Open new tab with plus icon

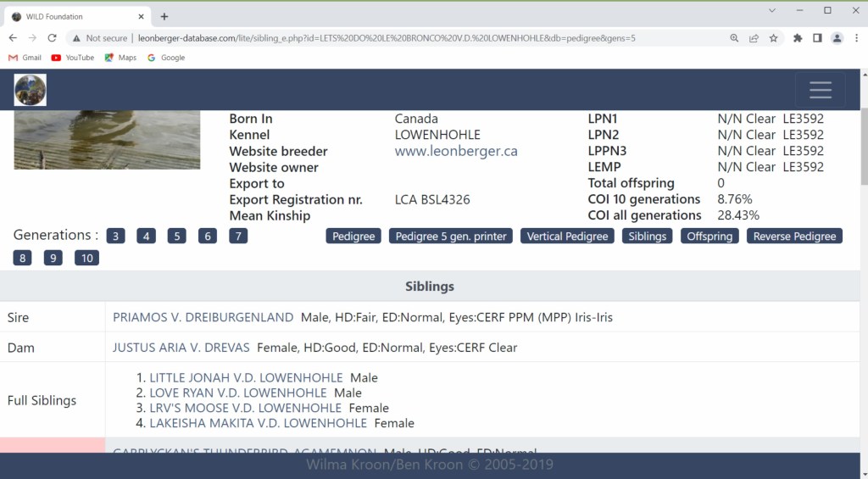[x=164, y=17]
